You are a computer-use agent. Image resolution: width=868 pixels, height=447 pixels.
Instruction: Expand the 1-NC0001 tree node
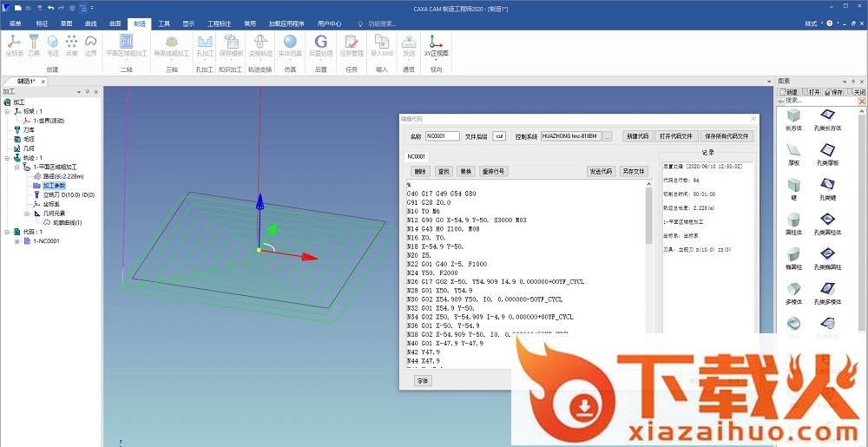16,241
